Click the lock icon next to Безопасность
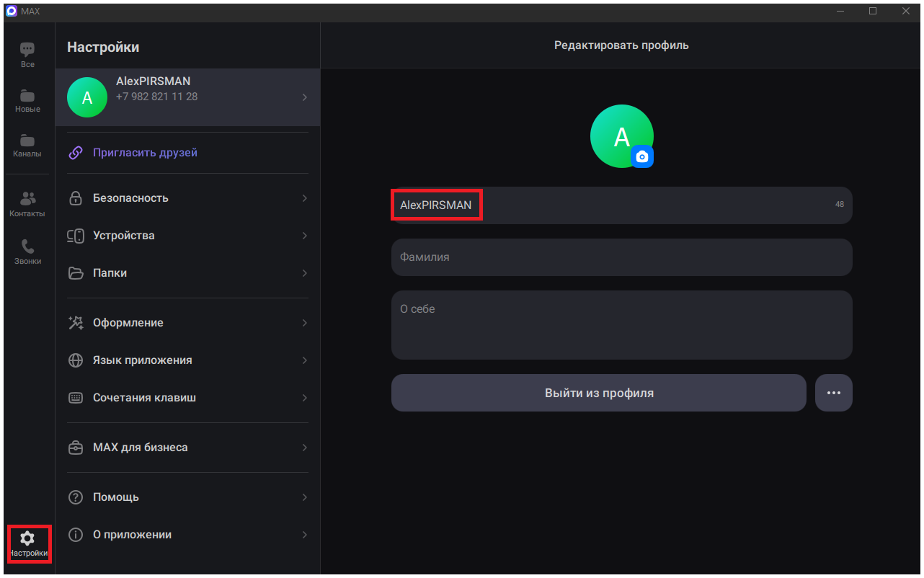The width and height of the screenshot is (924, 578). click(76, 198)
